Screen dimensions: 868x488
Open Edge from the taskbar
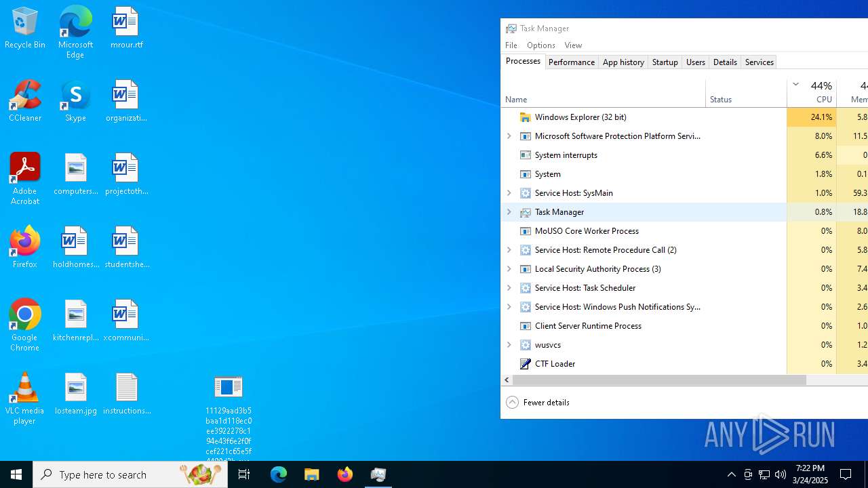coord(279,474)
